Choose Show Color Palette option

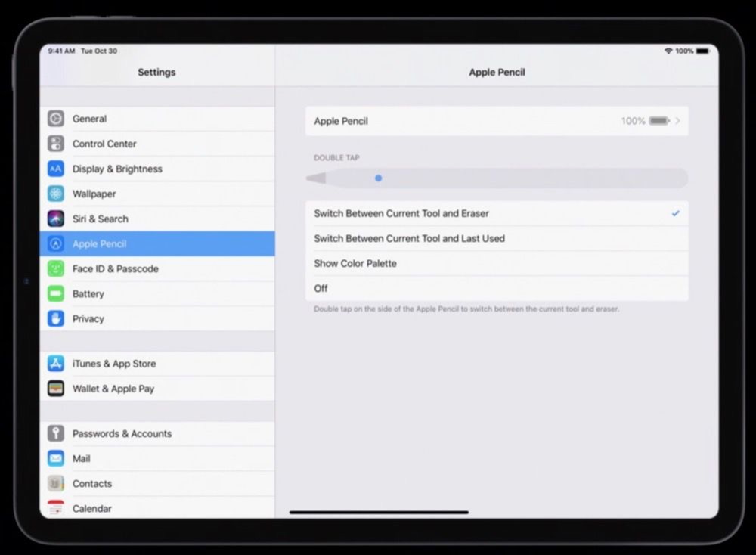[x=497, y=264]
